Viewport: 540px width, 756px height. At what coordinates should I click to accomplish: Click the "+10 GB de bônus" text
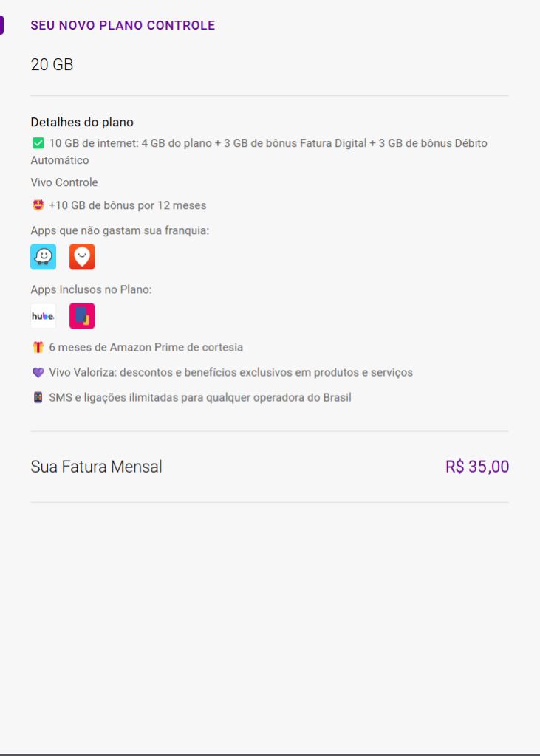[x=128, y=205]
